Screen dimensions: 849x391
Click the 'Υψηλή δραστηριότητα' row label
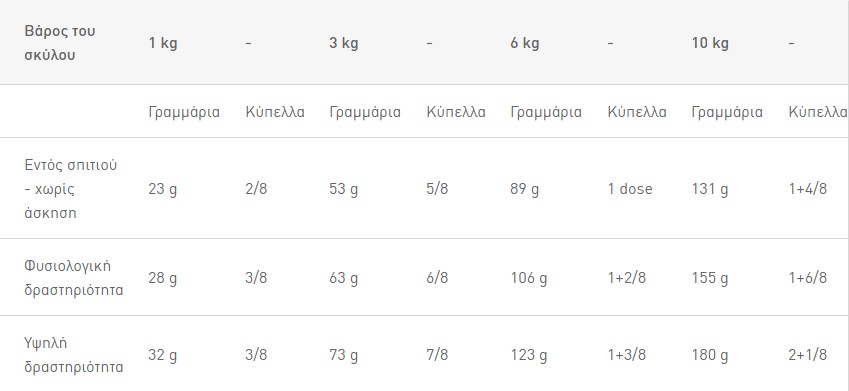click(x=74, y=355)
